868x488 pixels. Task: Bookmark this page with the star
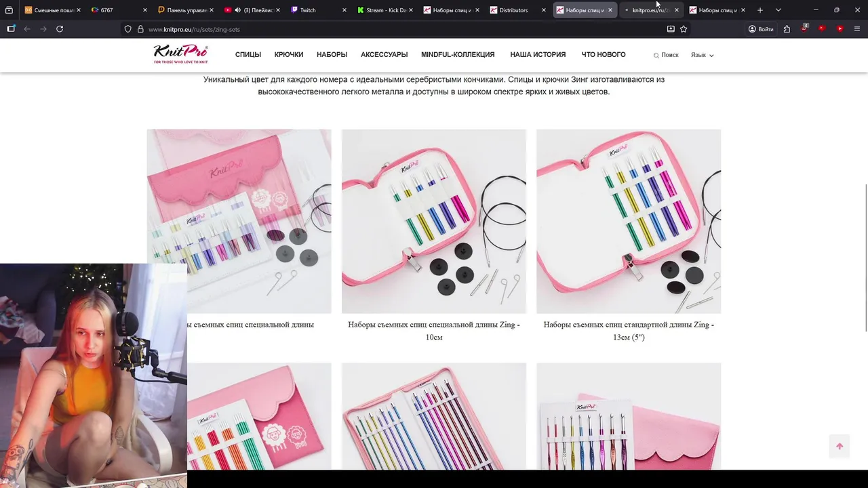point(684,29)
